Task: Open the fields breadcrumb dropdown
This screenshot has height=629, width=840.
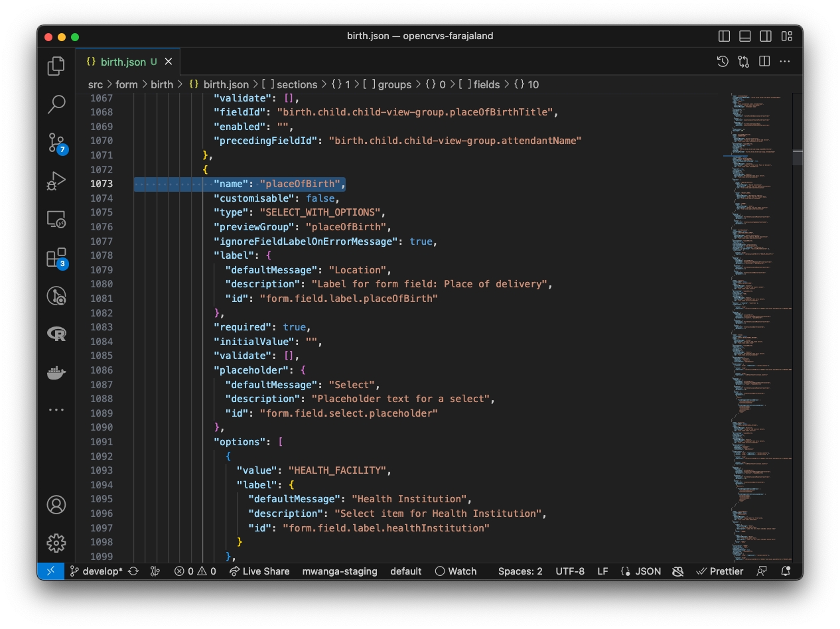Action: [x=478, y=84]
